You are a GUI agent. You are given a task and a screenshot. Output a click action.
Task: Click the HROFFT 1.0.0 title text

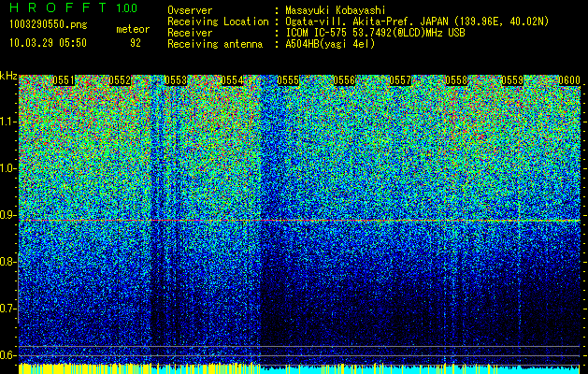click(74, 7)
